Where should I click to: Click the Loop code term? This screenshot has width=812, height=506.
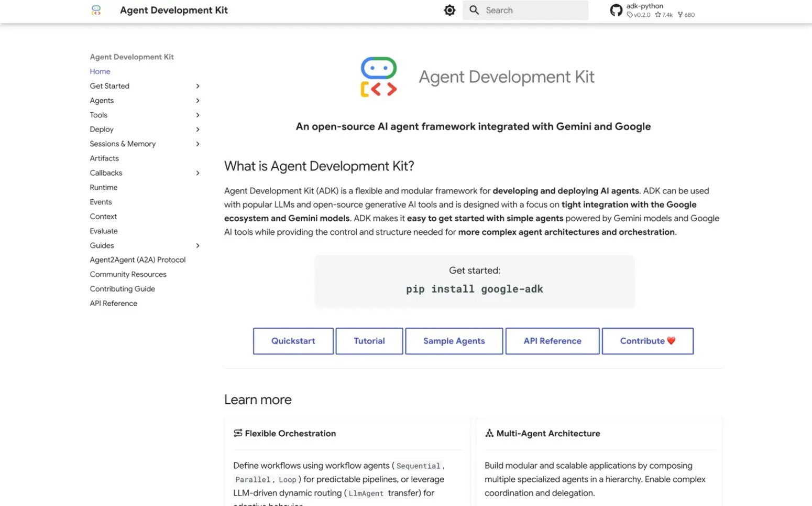[287, 479]
